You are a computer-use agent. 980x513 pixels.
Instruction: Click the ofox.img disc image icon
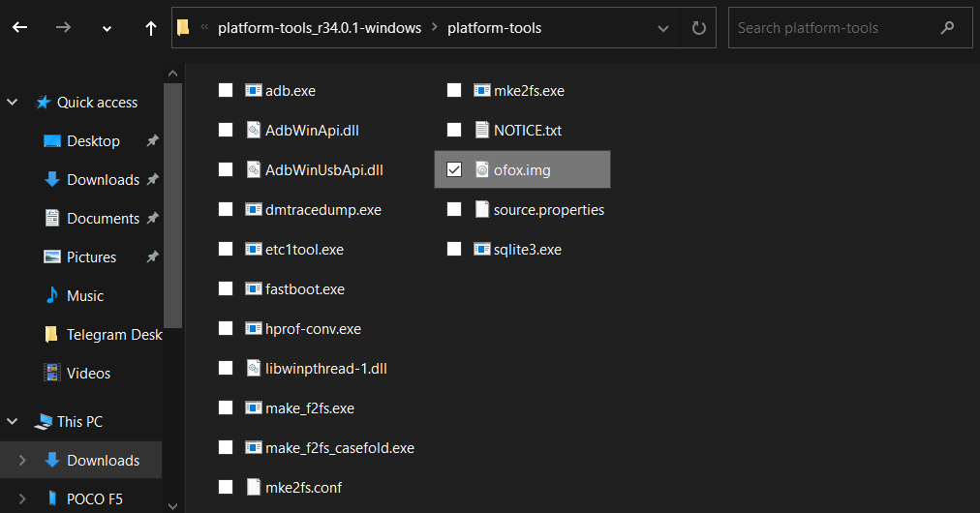pyautogui.click(x=482, y=170)
